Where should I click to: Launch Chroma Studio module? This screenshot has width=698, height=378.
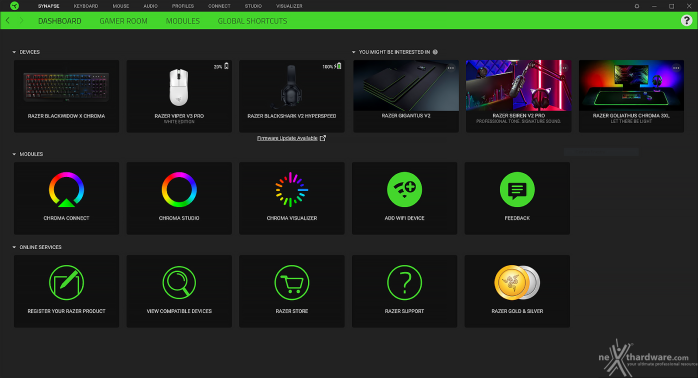[179, 198]
